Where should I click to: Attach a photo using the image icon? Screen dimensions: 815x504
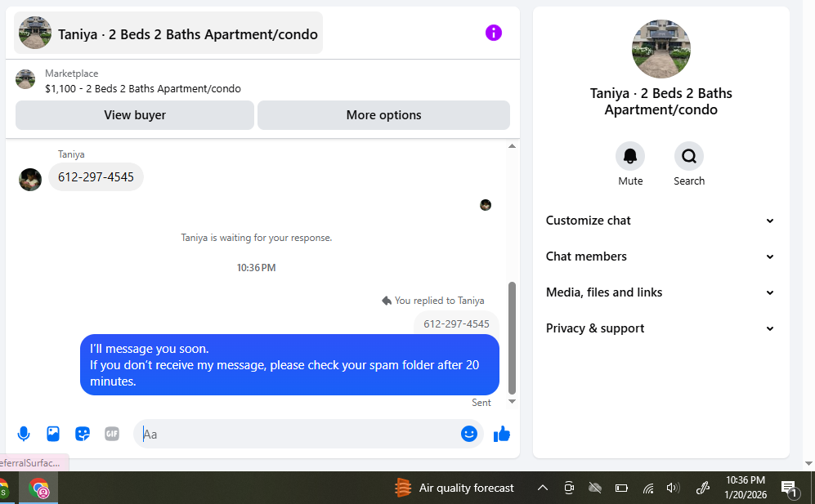pyautogui.click(x=53, y=433)
